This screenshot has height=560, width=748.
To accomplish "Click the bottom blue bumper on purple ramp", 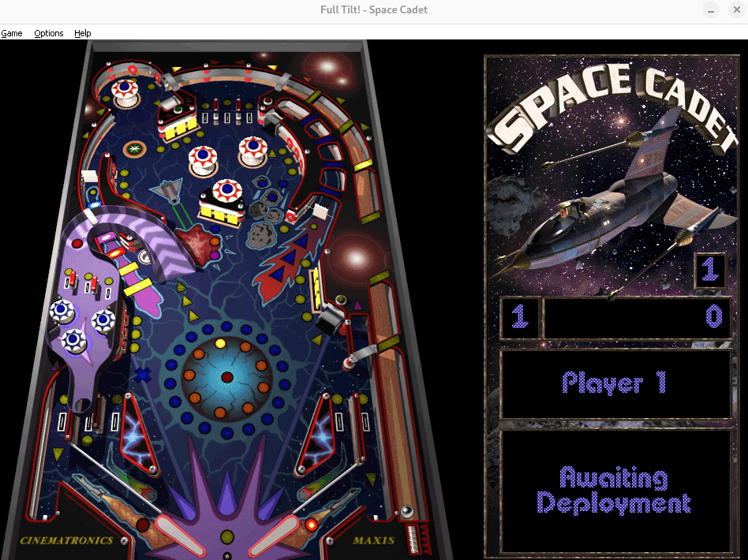I will click(73, 341).
